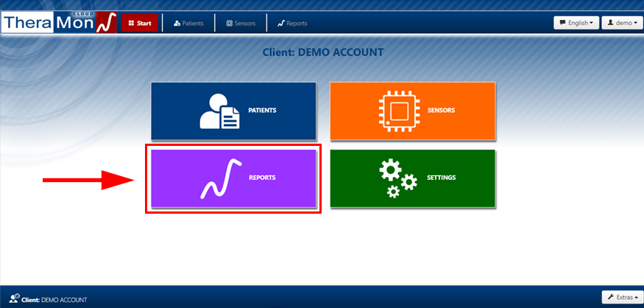Click the Client: DEMO ACCOUNT heading
This screenshot has height=308, width=644.
pos(322,53)
